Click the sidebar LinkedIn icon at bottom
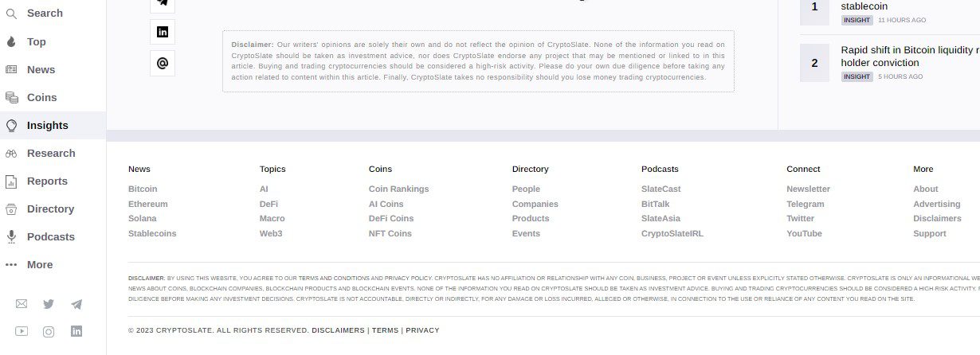 tap(76, 331)
